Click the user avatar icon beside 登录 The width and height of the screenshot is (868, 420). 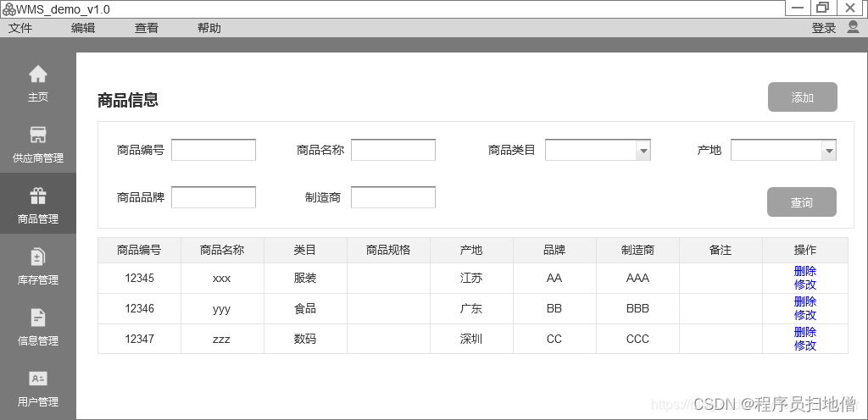click(853, 27)
